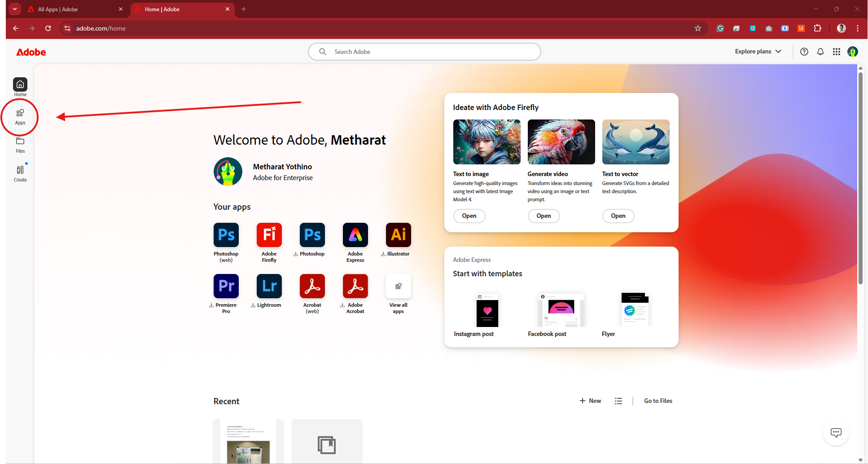Follow the Go to Files link
The width and height of the screenshot is (868, 464).
(x=658, y=401)
